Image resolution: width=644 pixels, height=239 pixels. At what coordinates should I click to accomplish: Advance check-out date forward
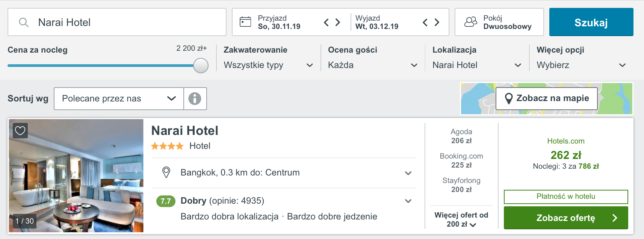tap(437, 23)
